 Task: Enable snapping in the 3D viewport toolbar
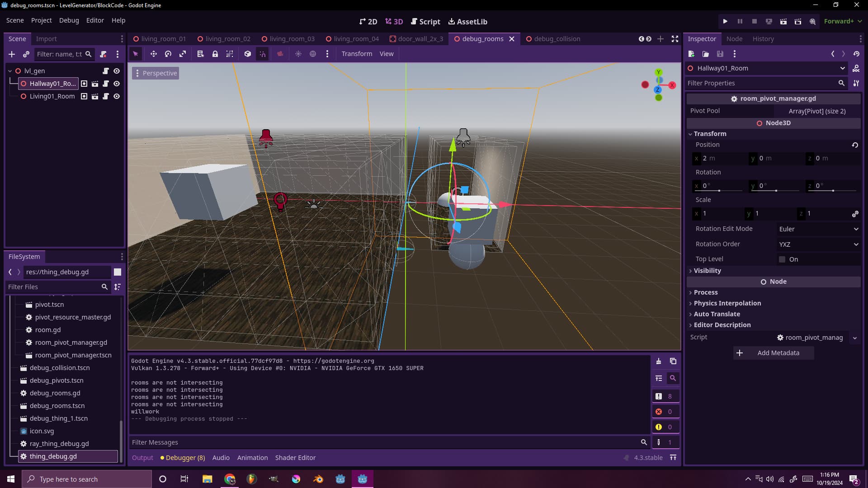pyautogui.click(x=263, y=54)
